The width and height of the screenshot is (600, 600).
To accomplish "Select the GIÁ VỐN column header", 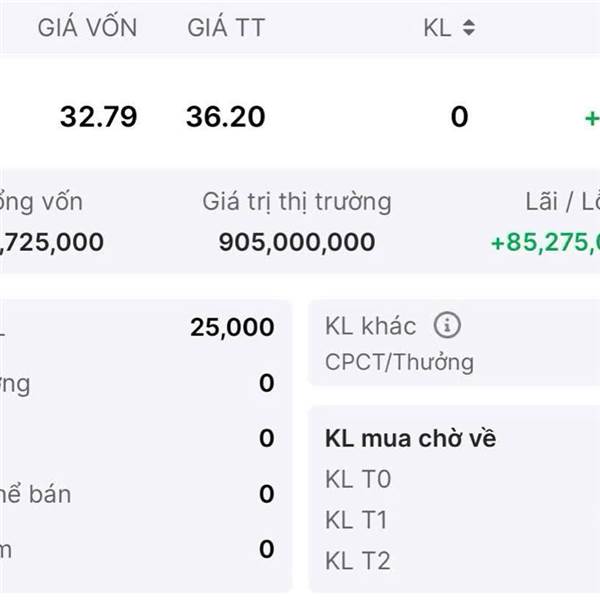I will (x=87, y=28).
